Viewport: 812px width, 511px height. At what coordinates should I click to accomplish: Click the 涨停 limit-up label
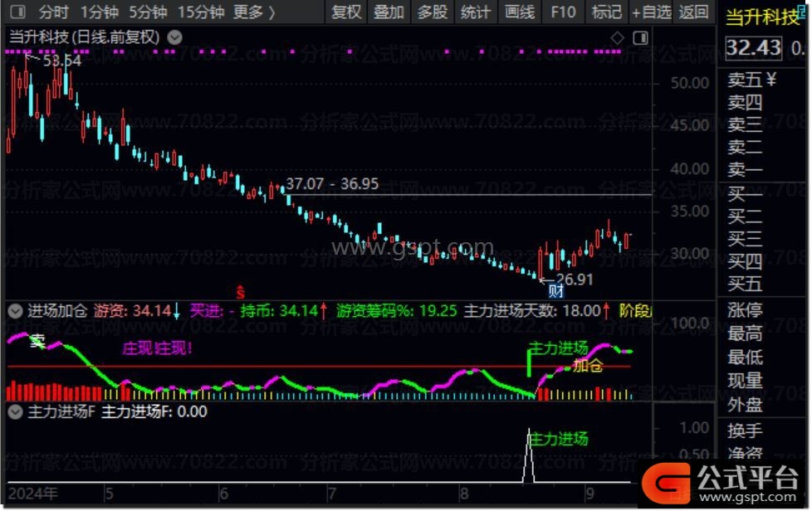745,310
